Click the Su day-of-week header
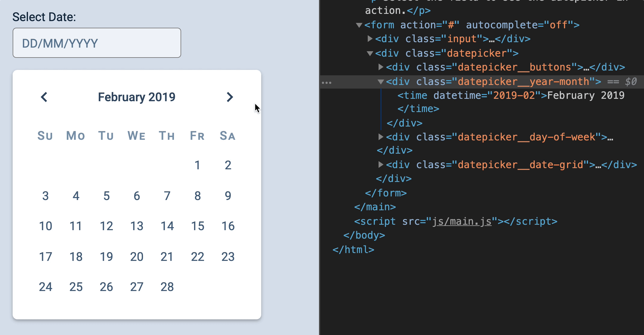This screenshot has height=335, width=644. point(45,136)
